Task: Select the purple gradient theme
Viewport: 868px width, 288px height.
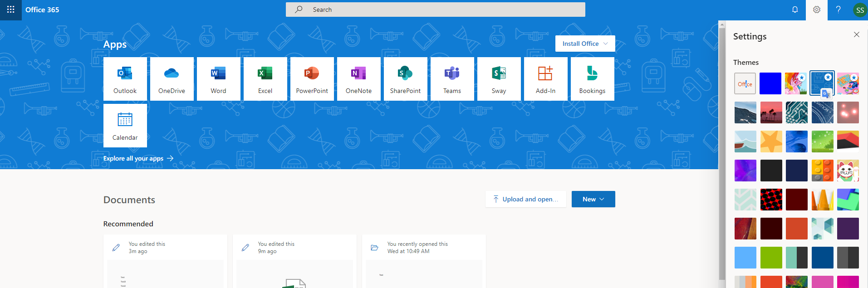Action: tap(745, 171)
